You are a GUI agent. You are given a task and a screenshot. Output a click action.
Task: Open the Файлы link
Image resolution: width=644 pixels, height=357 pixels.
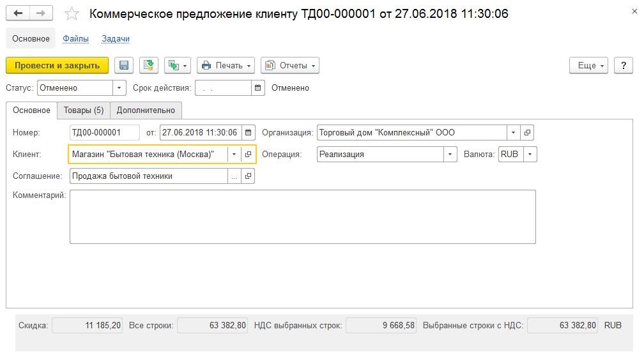75,38
